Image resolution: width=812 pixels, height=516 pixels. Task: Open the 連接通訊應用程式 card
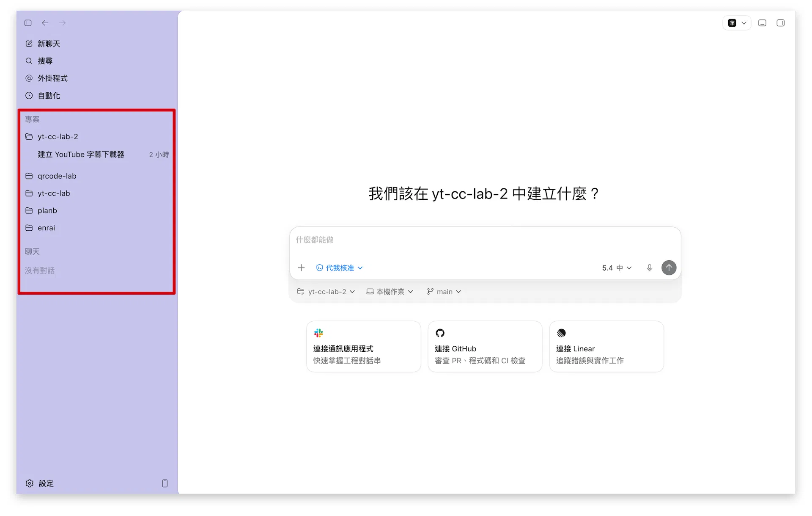point(364,347)
